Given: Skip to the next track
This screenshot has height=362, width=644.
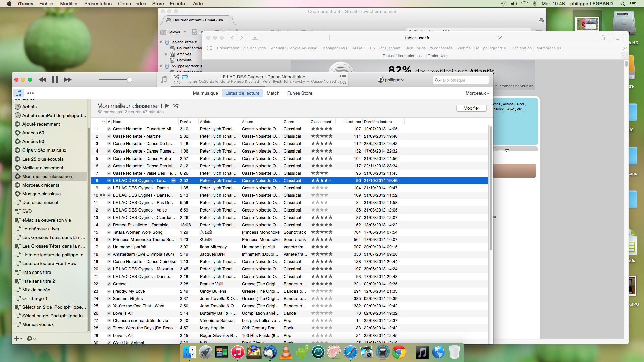Looking at the screenshot, I should pos(68,80).
